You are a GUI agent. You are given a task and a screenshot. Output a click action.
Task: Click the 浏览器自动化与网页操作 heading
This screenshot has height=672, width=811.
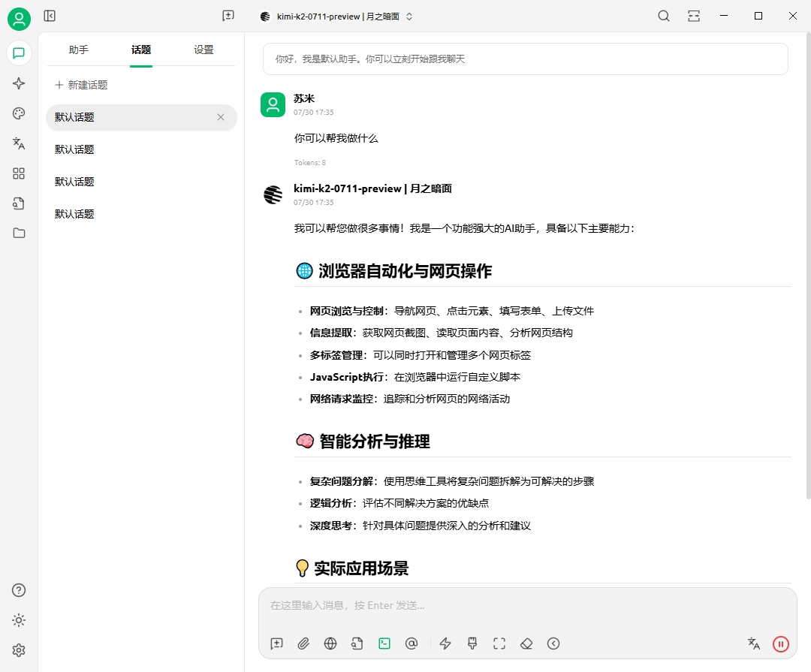point(405,271)
